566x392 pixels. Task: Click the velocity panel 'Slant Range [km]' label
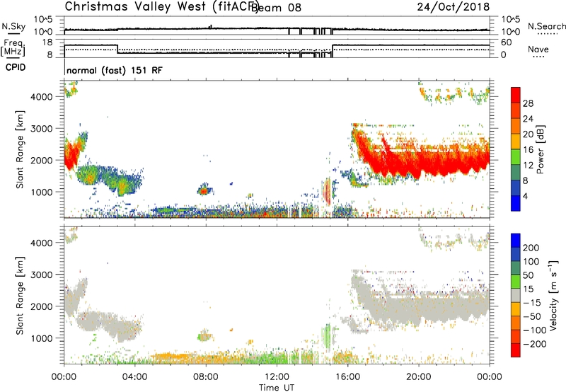[x=20, y=295]
